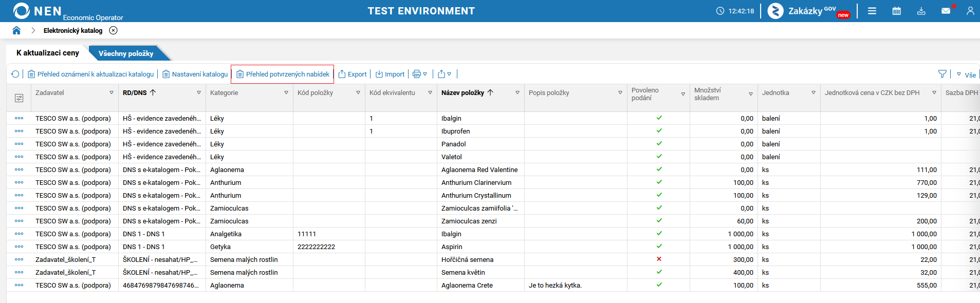Open RD/DNS column filter arrow
The height and width of the screenshot is (303, 980).
click(x=199, y=92)
